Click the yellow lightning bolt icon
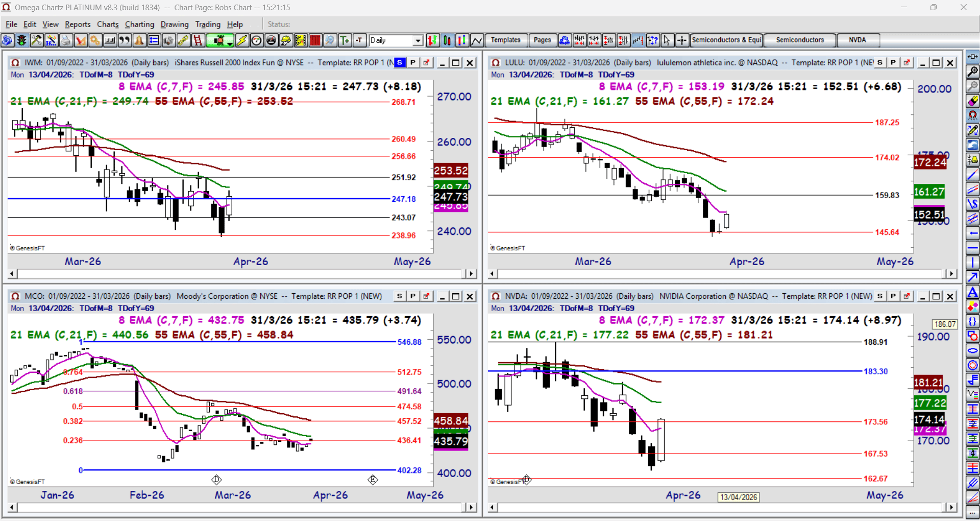The width and height of the screenshot is (980, 521). click(x=242, y=40)
